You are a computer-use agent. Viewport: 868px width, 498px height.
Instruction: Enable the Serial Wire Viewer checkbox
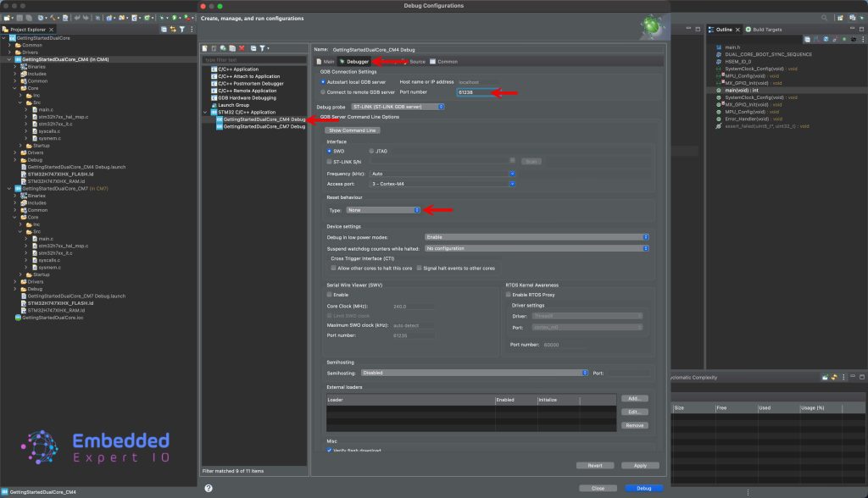tap(330, 294)
